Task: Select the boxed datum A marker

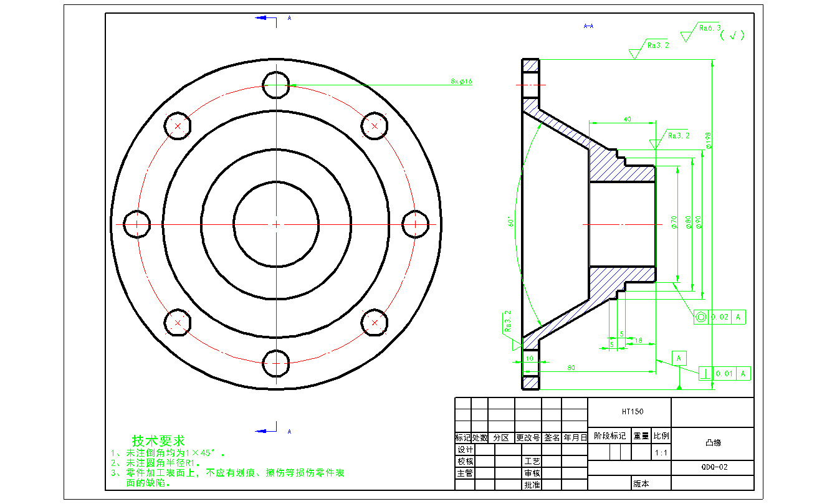Action: click(x=679, y=358)
